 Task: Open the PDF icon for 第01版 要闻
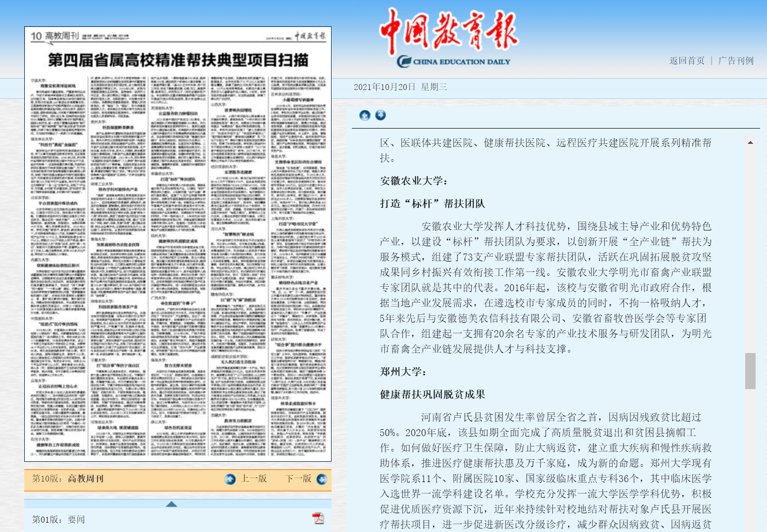[318, 518]
